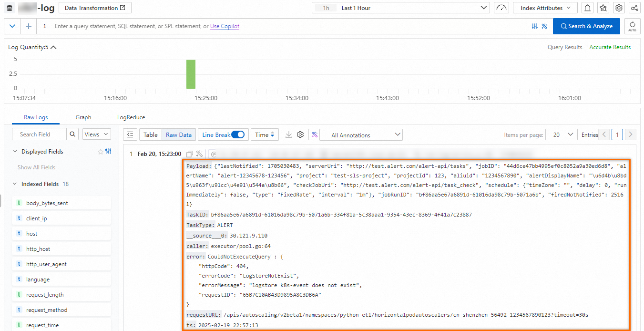Start the Copilot magic wand in raw logs toolbar
Image resolution: width=644 pixels, height=331 pixels.
pyautogui.click(x=314, y=134)
